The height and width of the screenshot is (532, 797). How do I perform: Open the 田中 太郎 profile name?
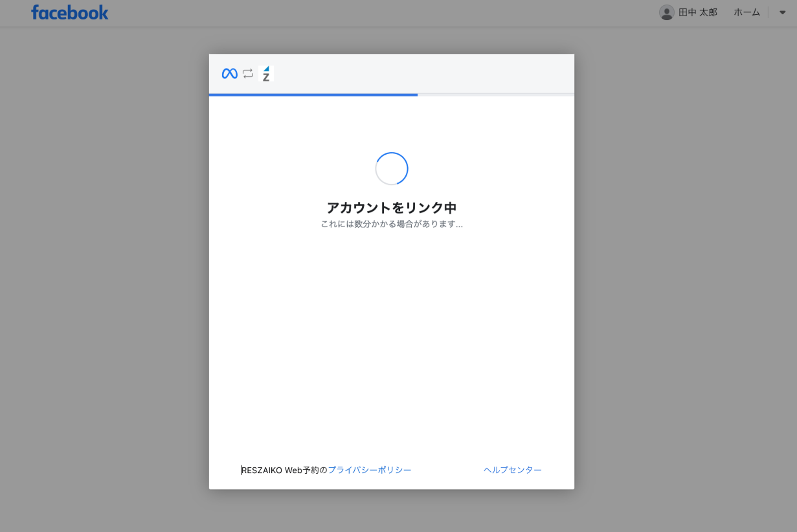click(x=697, y=12)
